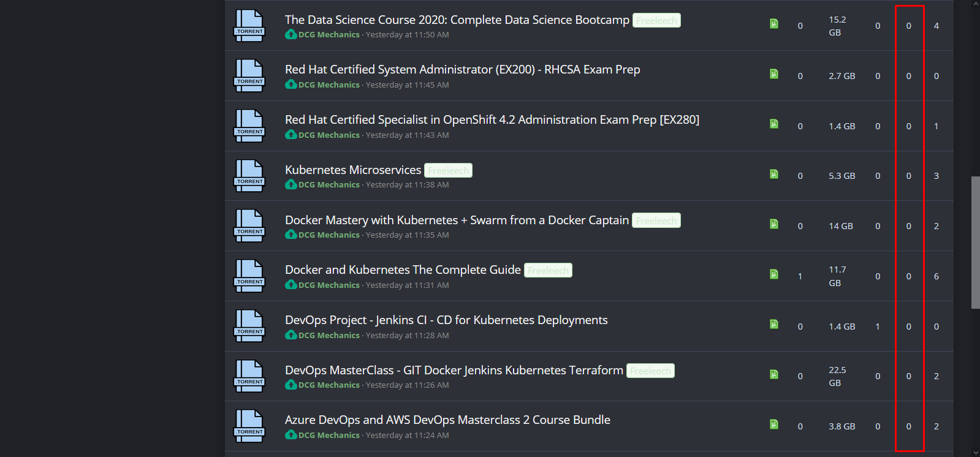Viewport: 980px width, 457px height.
Task: Click the 11.7 GB size cell
Action: tap(838, 276)
